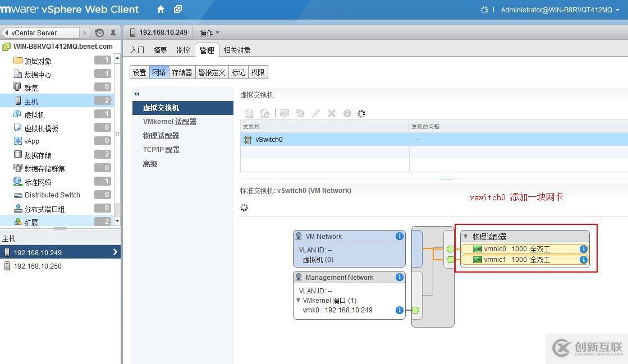Click the inventory list scrollbar down arrow
This screenshot has height=364, width=628.
tap(117, 221)
